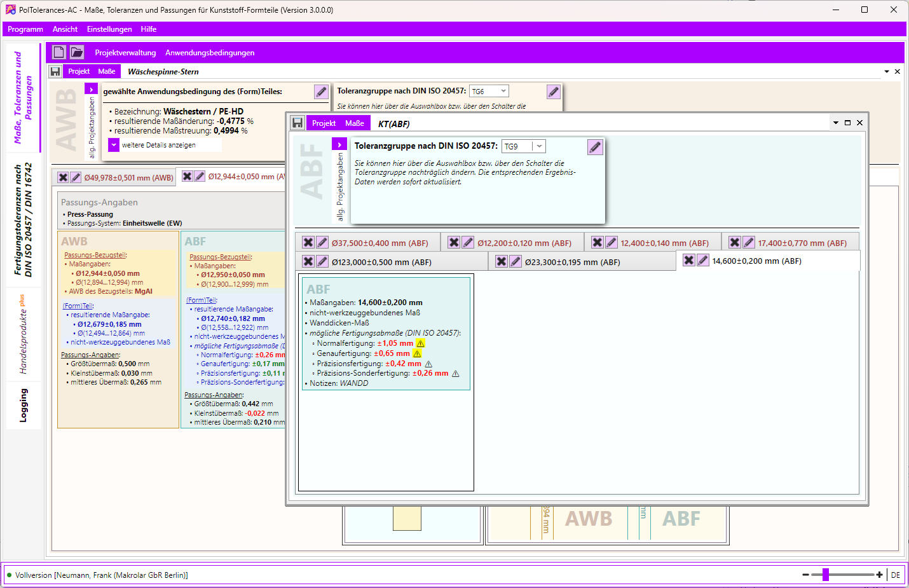Viewport: 909px width, 588px height.
Task: Click the save icon beside KT(ABF)
Action: tap(297, 123)
